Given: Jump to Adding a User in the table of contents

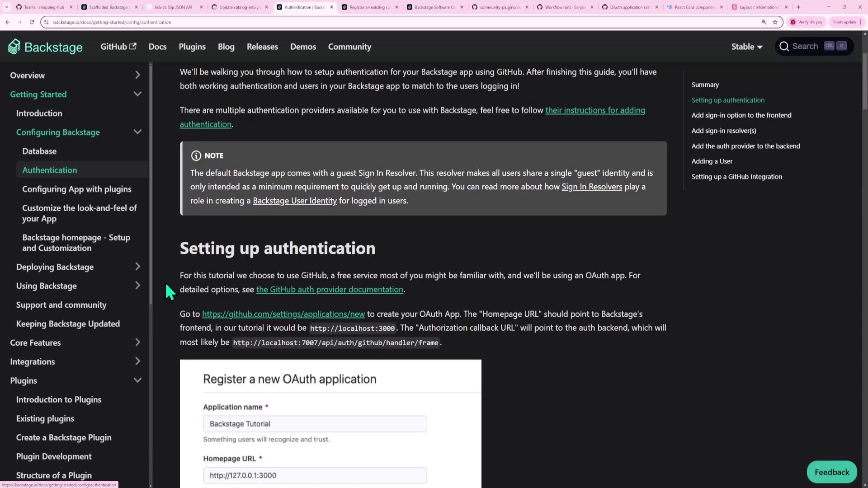Looking at the screenshot, I should [x=712, y=161].
